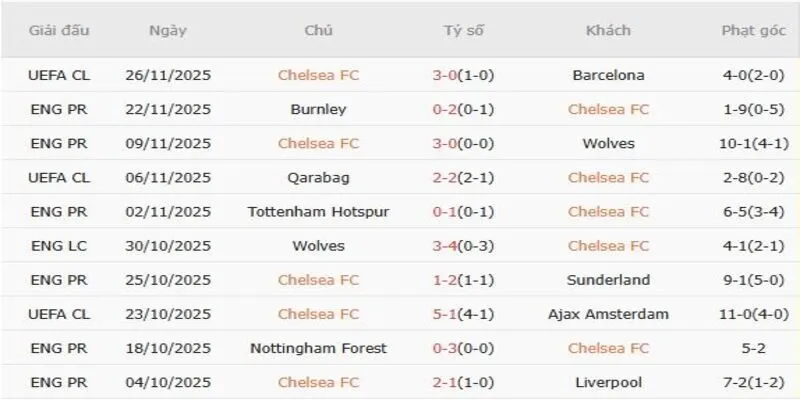Select the 'Ngày' column header
800x400 pixels.
[167, 31]
